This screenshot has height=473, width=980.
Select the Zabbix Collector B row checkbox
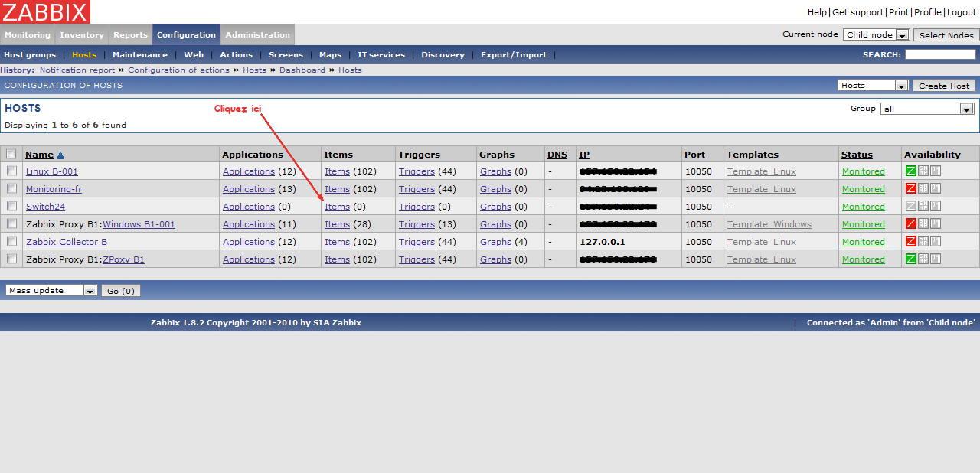[11, 242]
